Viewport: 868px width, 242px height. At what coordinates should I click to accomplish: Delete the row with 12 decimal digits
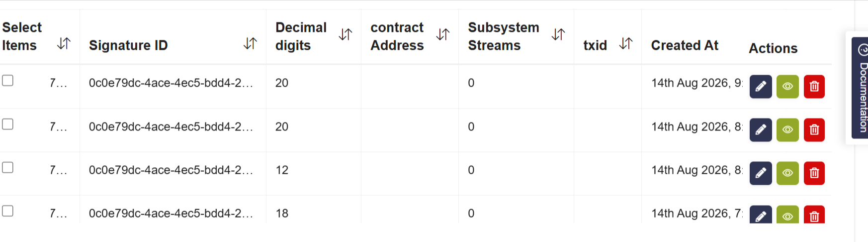[814, 173]
